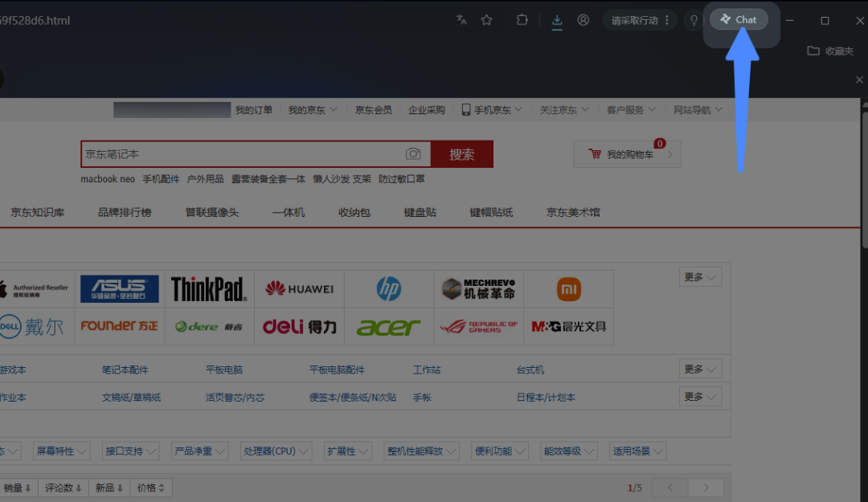Image resolution: width=868 pixels, height=502 pixels.
Task: Go to next results page arrow
Action: (x=706, y=488)
